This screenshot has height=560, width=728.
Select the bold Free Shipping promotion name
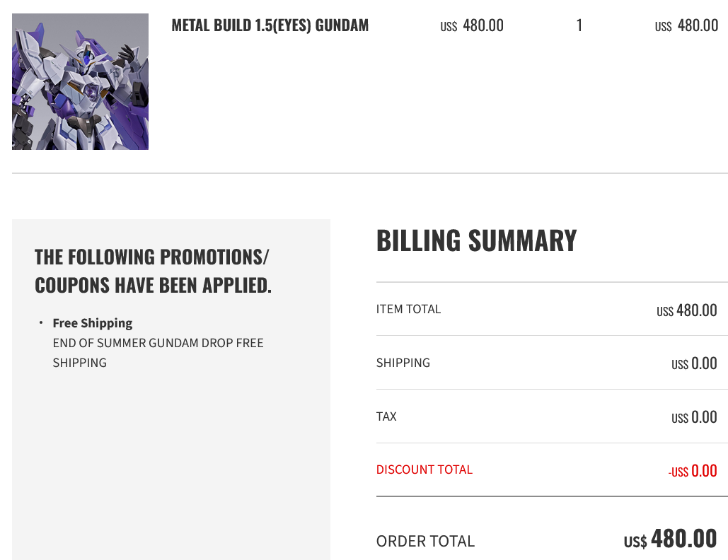click(x=93, y=323)
